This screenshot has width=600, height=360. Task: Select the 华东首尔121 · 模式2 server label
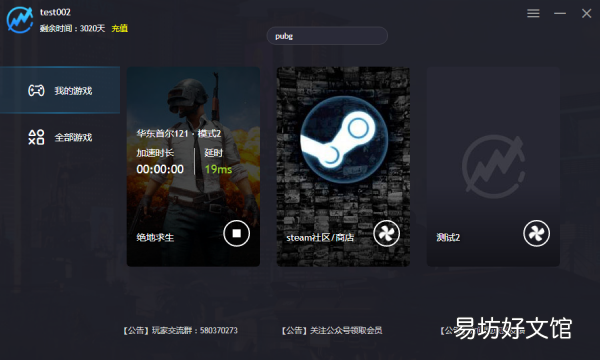point(179,134)
